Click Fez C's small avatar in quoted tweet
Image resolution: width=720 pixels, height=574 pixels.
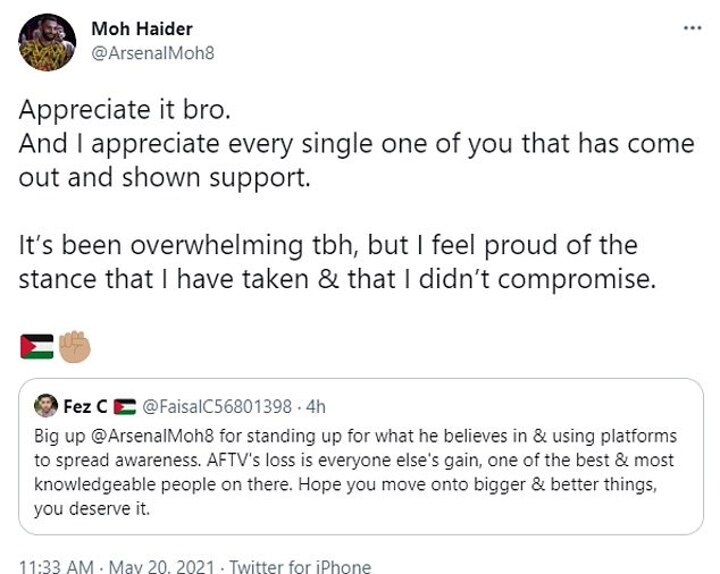[x=46, y=406]
